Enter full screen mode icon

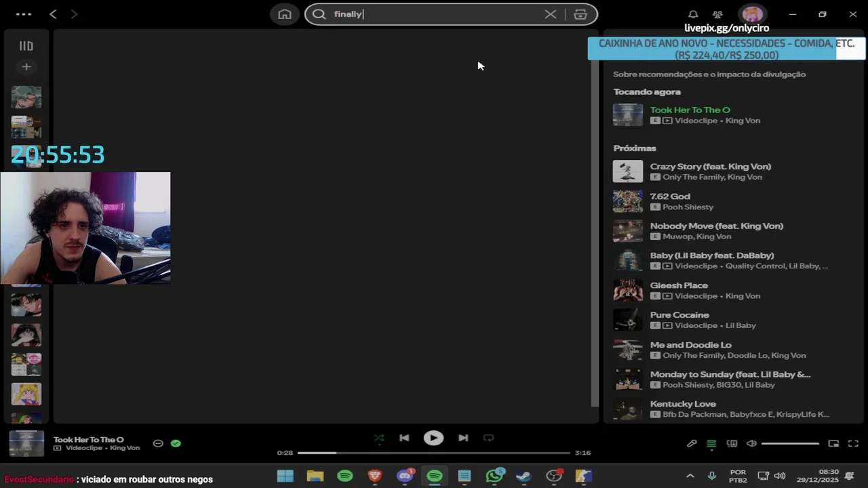[x=853, y=443]
